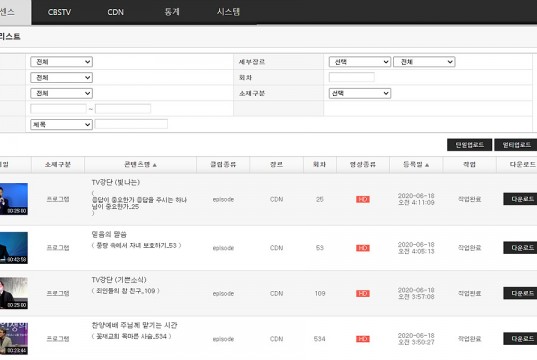Click episode number 534 cell

(x=320, y=339)
